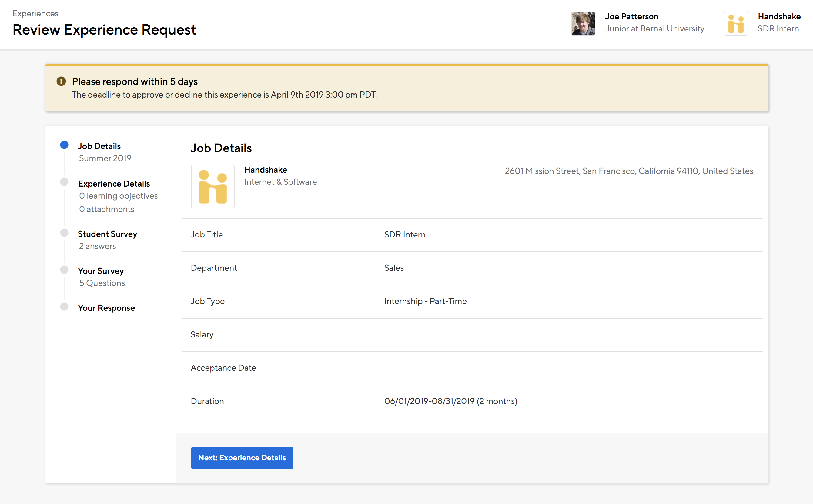This screenshot has width=813, height=504.
Task: Click the Experiences breadcrumb link
Action: [35, 13]
